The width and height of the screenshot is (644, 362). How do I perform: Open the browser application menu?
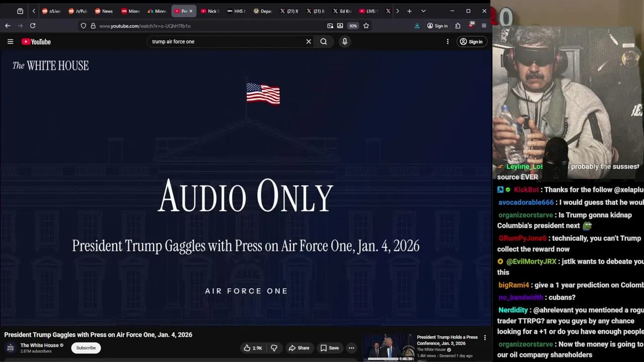point(484,26)
